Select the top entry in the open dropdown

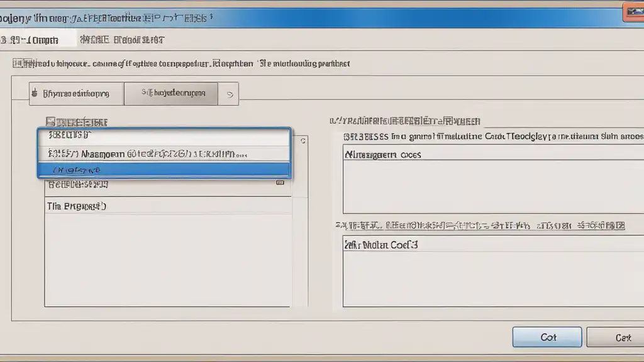point(164,137)
